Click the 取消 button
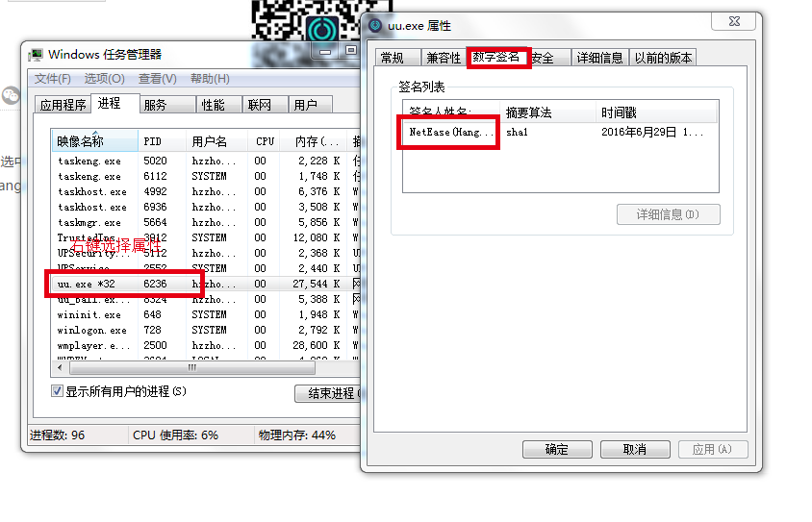This screenshot has height=522, width=812. 635,449
